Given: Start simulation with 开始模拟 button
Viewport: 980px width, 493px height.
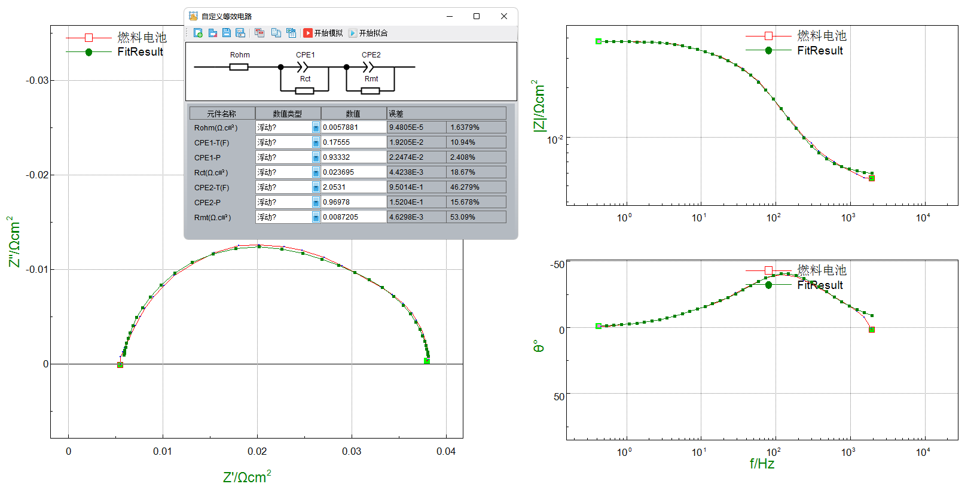Looking at the screenshot, I should (323, 33).
